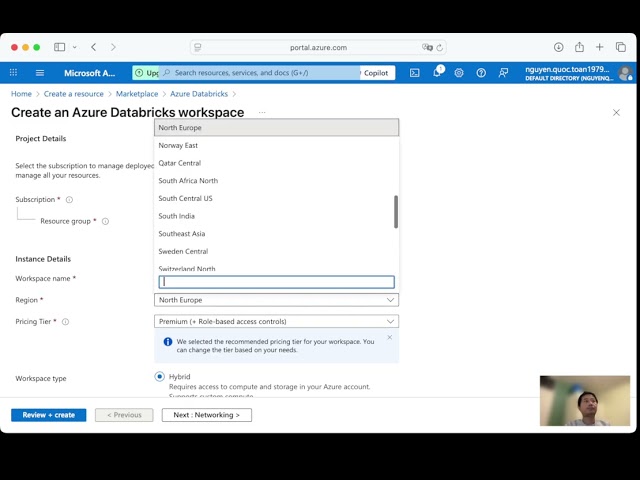This screenshot has width=640, height=480.
Task: Open the Azure portal hamburger menu
Action: click(40, 73)
